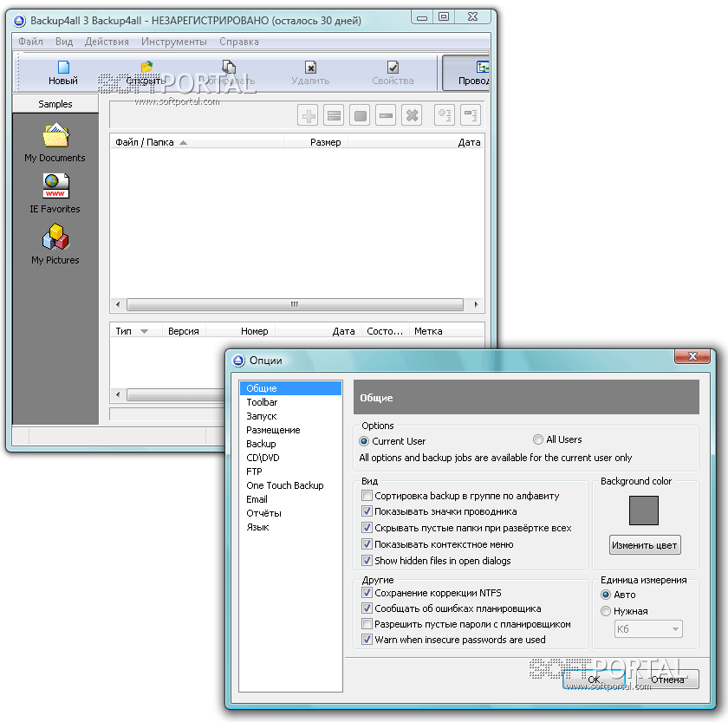Click the file list horizontal scrollbar thumb

pyautogui.click(x=295, y=304)
